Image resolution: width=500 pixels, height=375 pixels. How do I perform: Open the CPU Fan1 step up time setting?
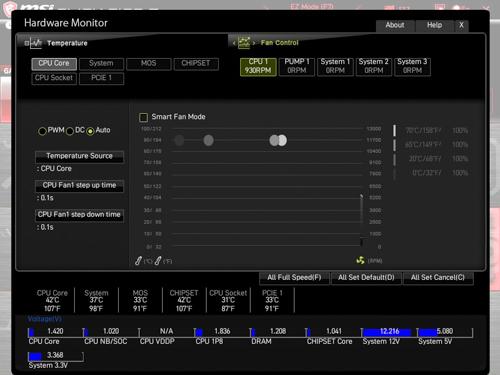[x=79, y=186]
